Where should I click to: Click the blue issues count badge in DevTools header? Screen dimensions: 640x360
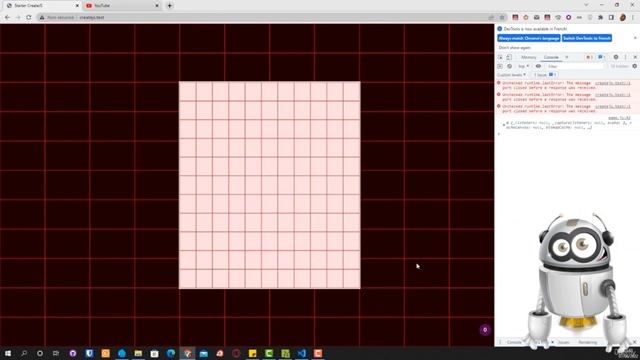point(601,57)
